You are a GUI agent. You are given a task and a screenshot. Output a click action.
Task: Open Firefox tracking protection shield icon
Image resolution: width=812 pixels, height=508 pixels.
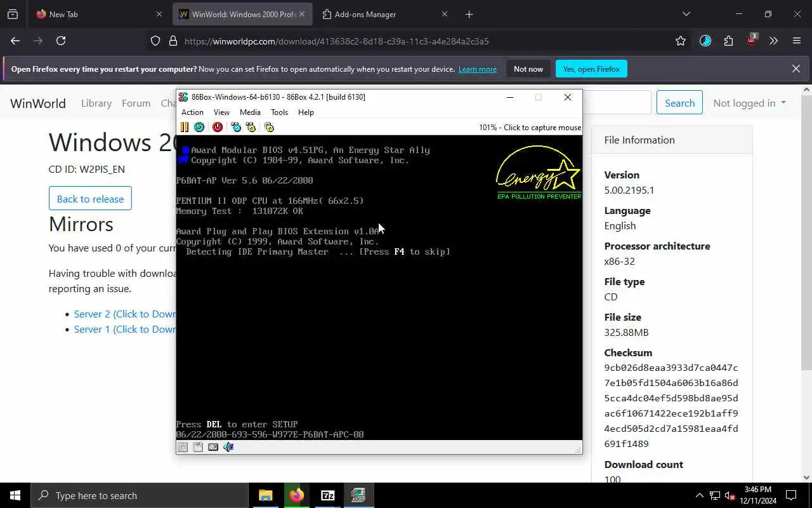coord(155,41)
